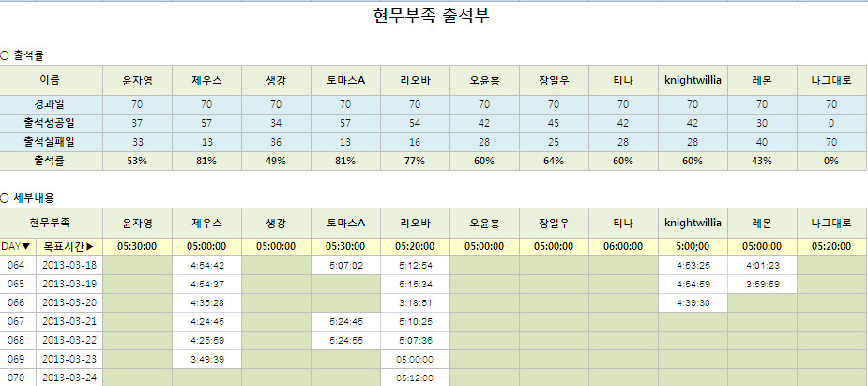The image size is (868, 386).
Task: Click 티나's 06:00:00 target time cell
Action: [623, 246]
